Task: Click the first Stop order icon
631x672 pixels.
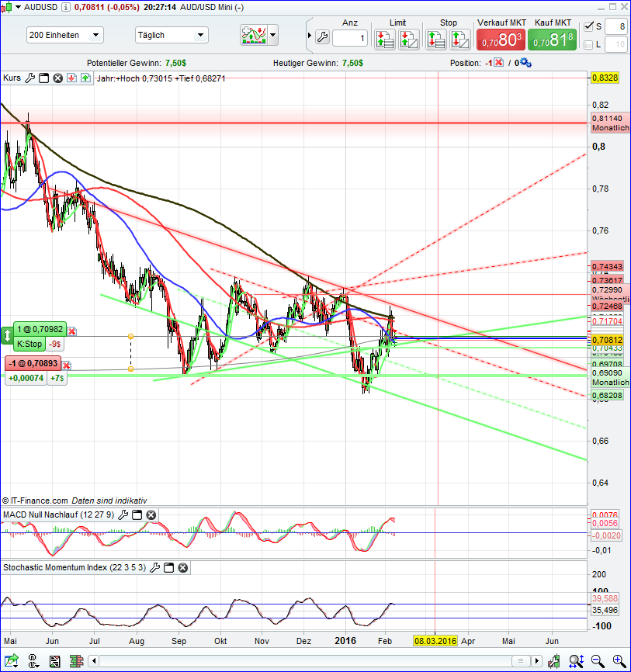Action: pyautogui.click(x=436, y=40)
